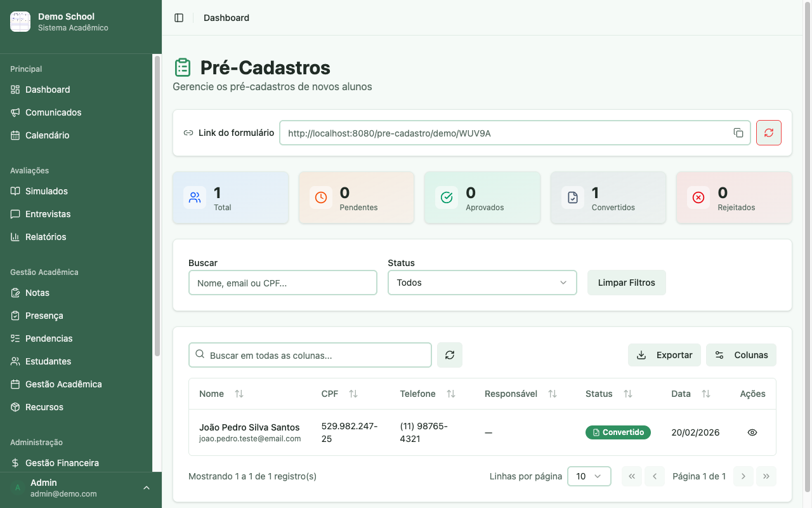Image resolution: width=812 pixels, height=508 pixels.
Task: Open Comunicados in the sidebar
Action: [76, 112]
